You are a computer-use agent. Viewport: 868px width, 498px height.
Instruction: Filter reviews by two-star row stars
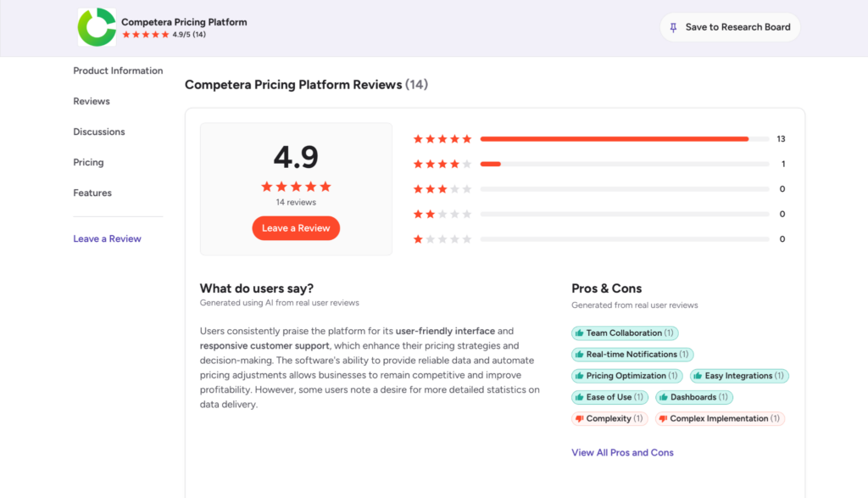coord(442,214)
